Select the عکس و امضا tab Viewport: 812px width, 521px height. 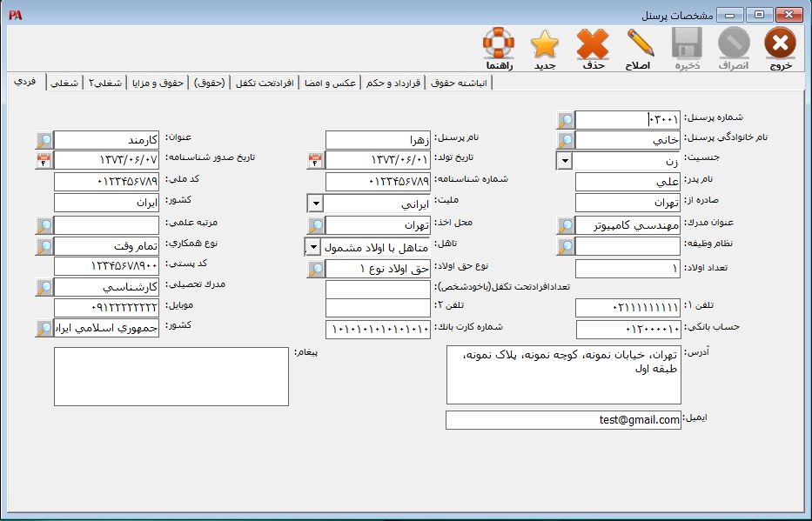click(330, 83)
